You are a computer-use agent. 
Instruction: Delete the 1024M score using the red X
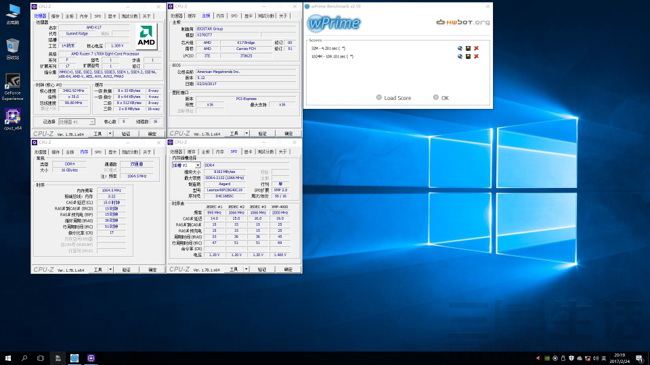tap(476, 56)
